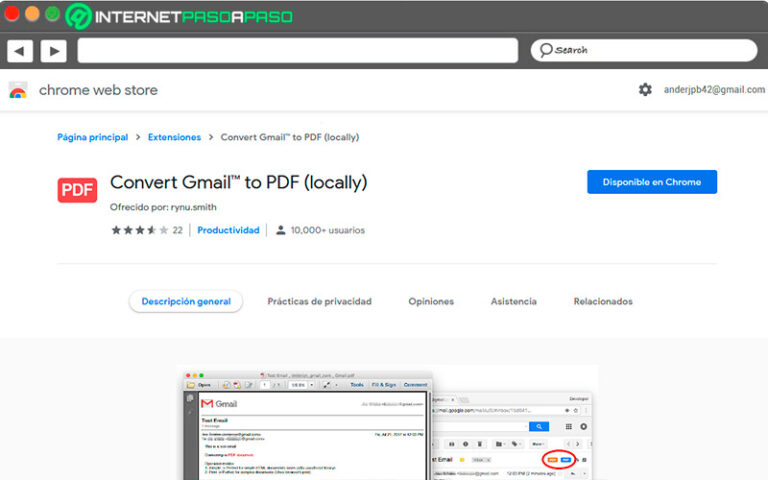Click the browser back arrow button

pos(20,51)
